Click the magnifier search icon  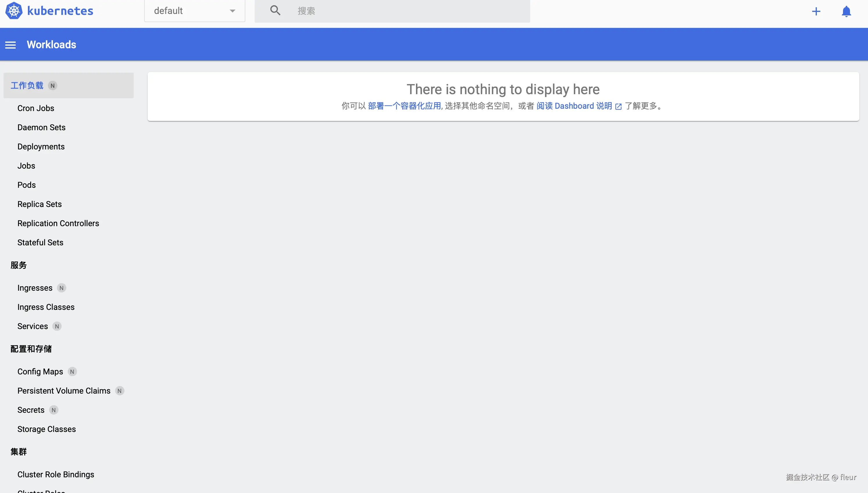click(275, 10)
